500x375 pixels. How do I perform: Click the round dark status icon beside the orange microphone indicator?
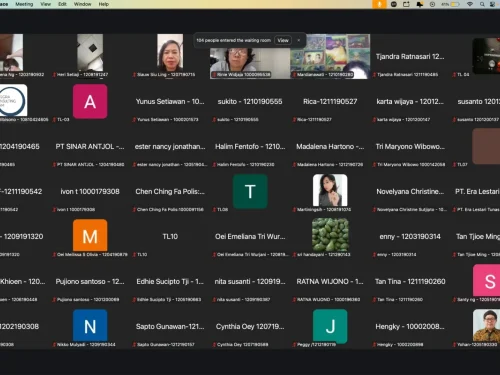coord(394,4)
